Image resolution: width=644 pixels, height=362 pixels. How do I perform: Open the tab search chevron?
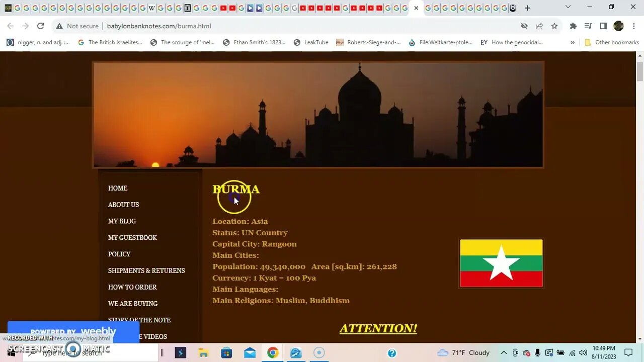568,8
